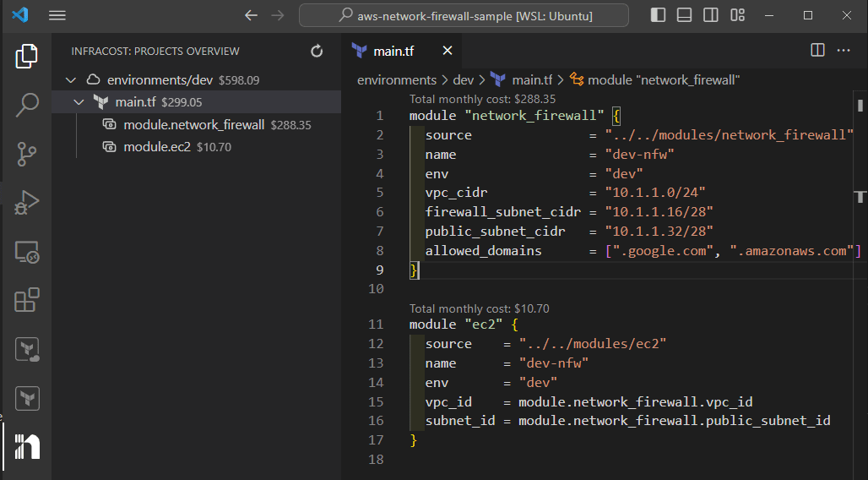Click the environments breadcrumb
Viewport: 868px width, 480px height.
pos(397,80)
